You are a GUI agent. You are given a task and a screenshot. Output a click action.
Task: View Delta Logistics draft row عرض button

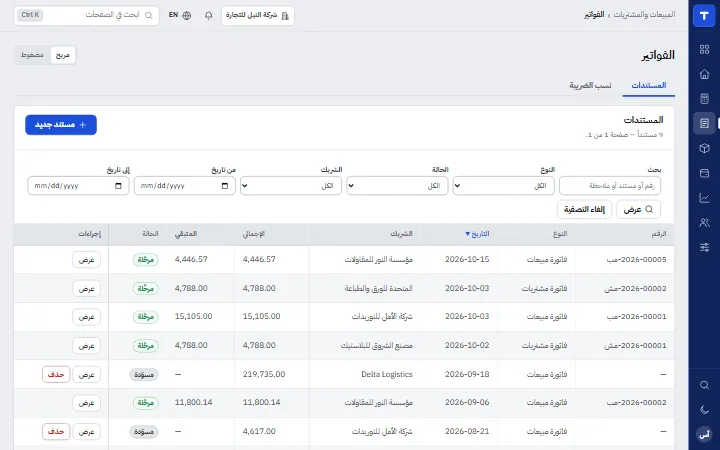[86, 375]
